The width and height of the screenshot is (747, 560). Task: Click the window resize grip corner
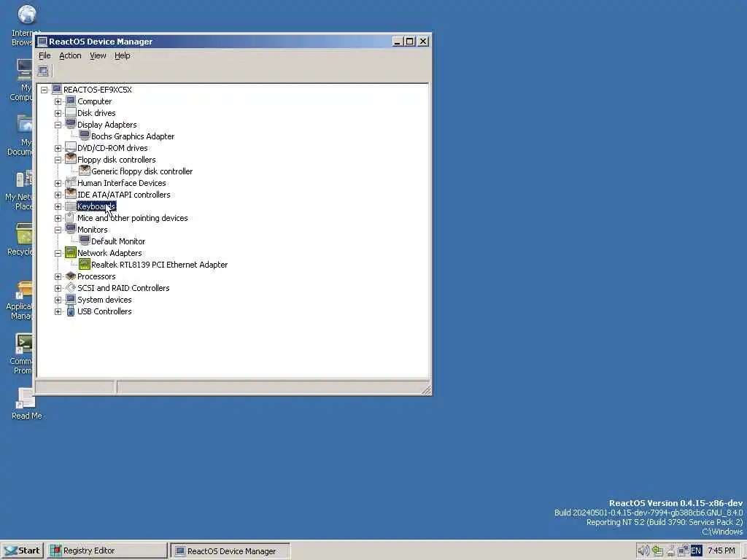(426, 390)
